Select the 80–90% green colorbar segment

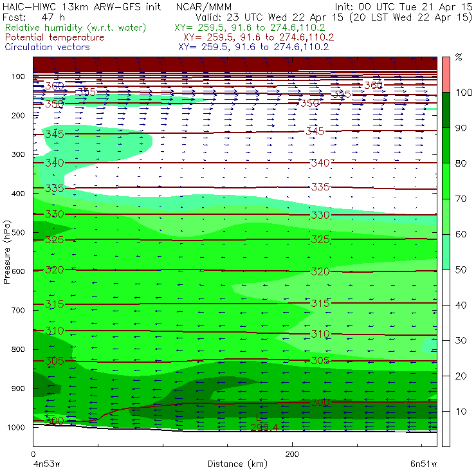[446, 145]
